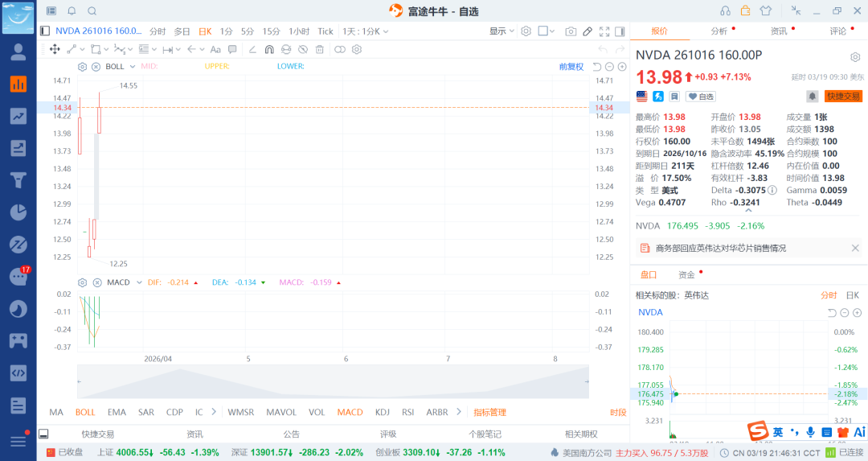
Task: Open news headline 商务部回应英伟达对华芯片销售情况
Action: click(x=721, y=249)
